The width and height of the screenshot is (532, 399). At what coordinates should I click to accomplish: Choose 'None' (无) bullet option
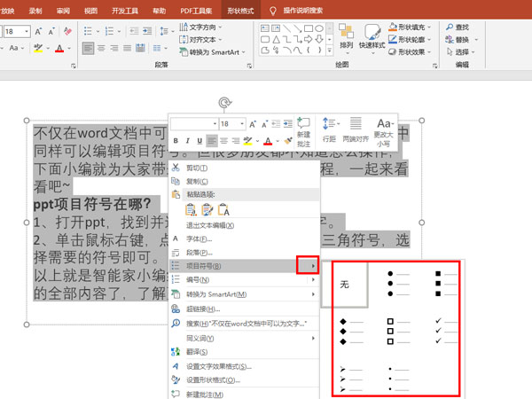pyautogui.click(x=343, y=285)
